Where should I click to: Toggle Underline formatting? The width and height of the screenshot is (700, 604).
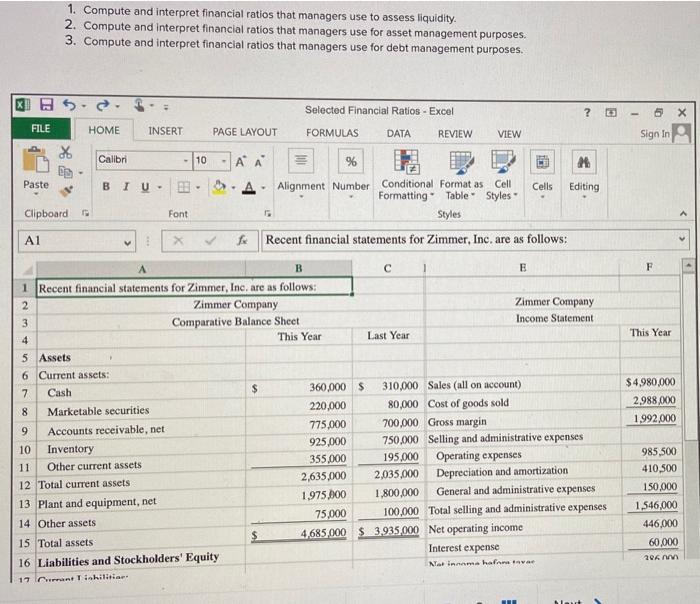[x=145, y=187]
